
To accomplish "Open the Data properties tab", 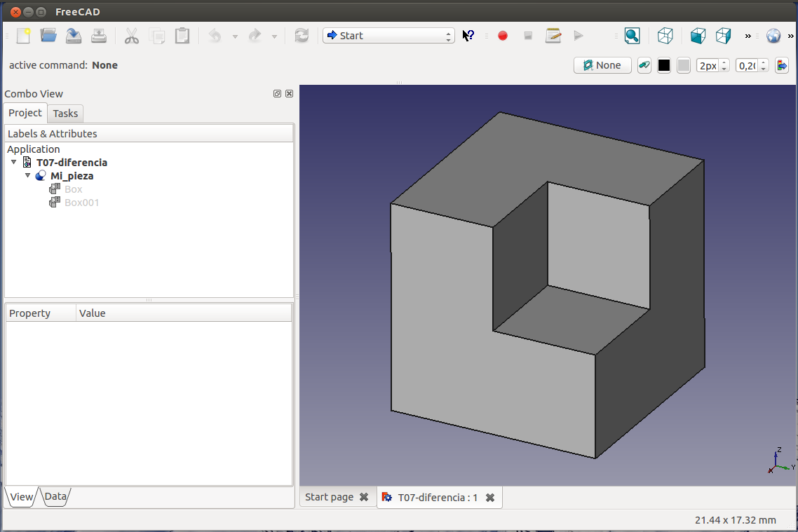I will click(x=55, y=497).
